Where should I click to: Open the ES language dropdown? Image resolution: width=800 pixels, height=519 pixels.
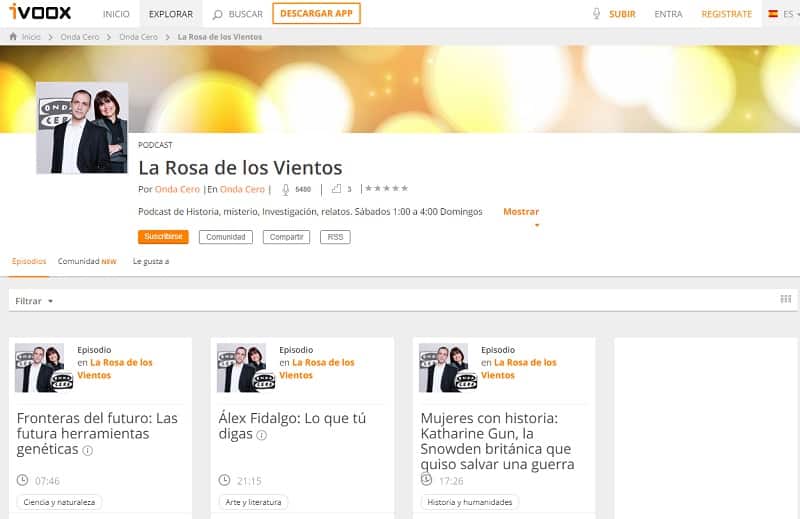(791, 14)
